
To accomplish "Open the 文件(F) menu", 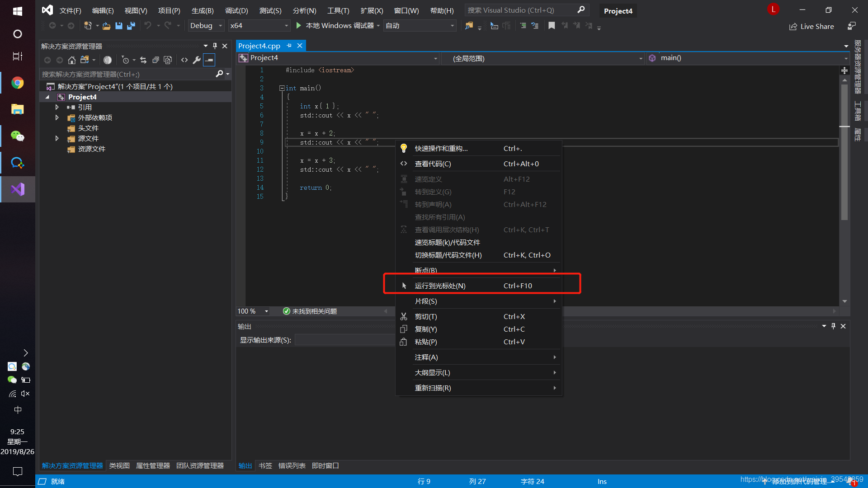I will click(71, 10).
